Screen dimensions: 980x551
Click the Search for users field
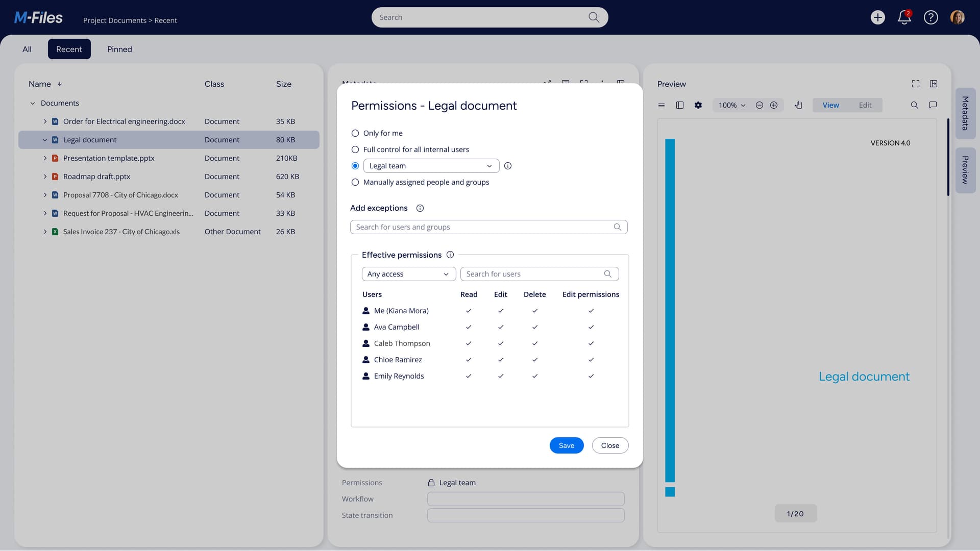coord(540,274)
